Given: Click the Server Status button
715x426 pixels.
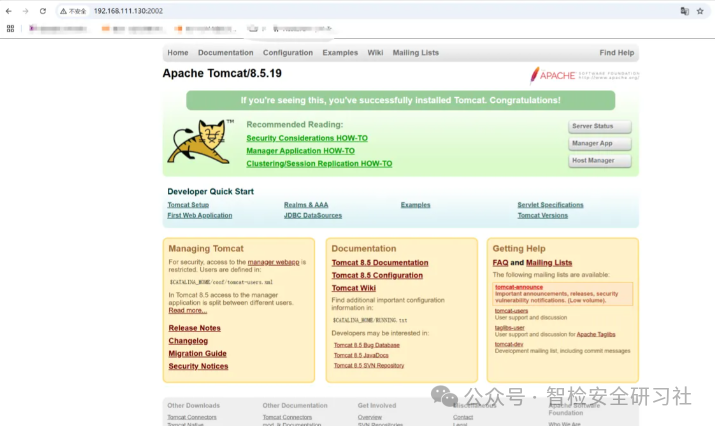Looking at the screenshot, I should 600,126.
